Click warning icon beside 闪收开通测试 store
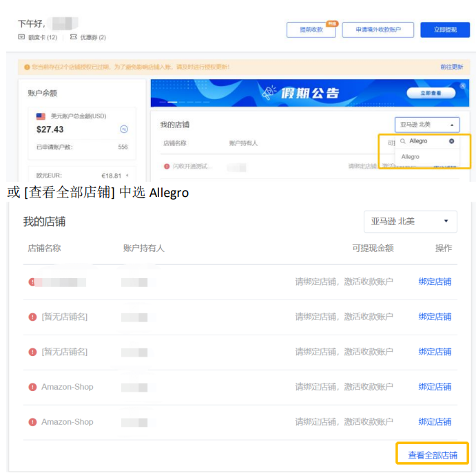This screenshot has height=473, width=476. (x=167, y=166)
